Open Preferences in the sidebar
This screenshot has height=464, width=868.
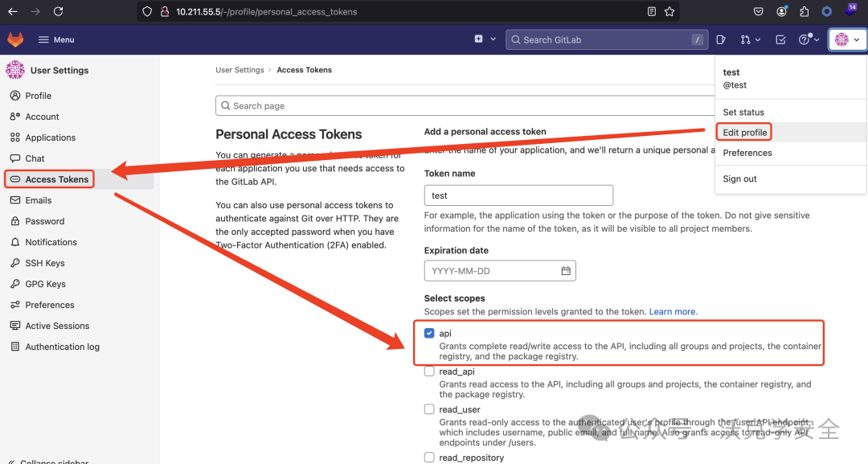point(49,305)
